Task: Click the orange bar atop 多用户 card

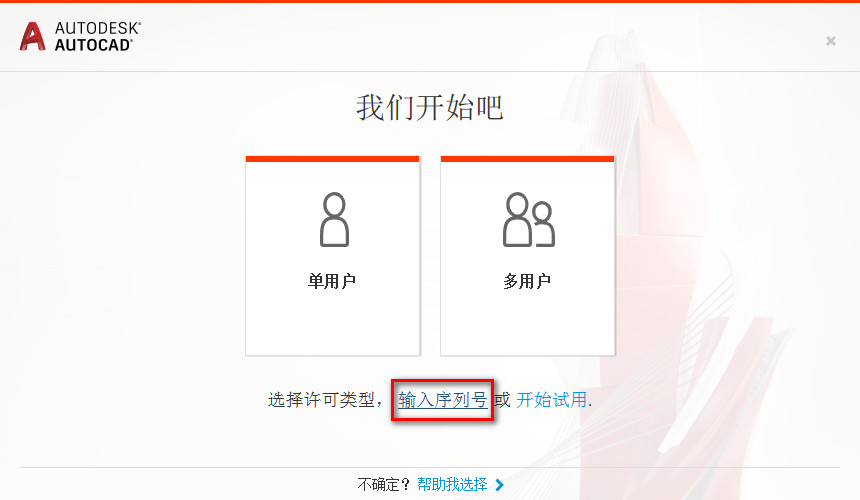Action: (527, 159)
